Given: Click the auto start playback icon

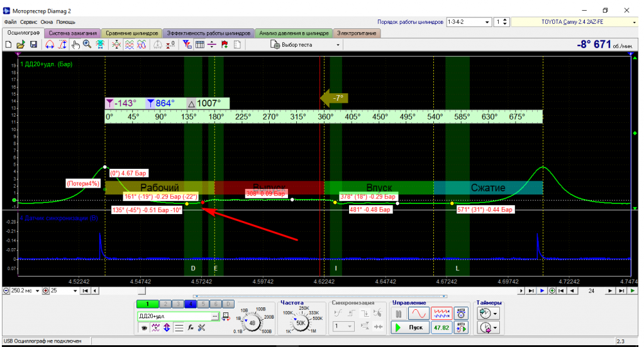Looking at the screenshot, I should coord(462,327).
